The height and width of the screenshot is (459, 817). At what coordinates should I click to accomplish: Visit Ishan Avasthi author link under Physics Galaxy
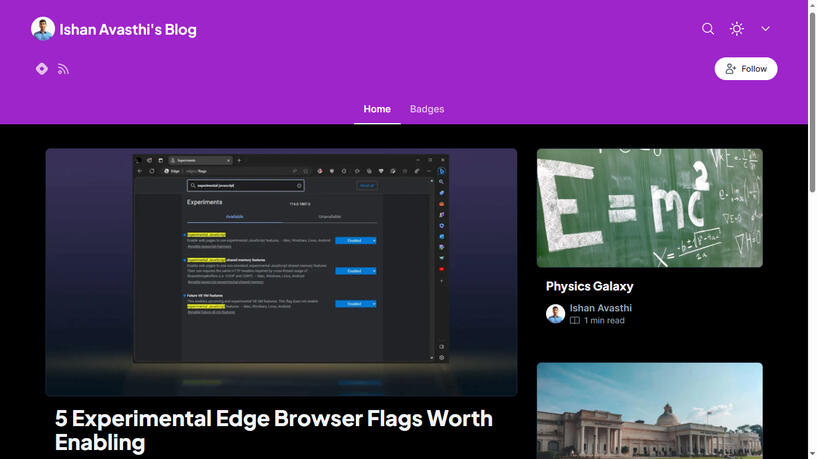[600, 308]
